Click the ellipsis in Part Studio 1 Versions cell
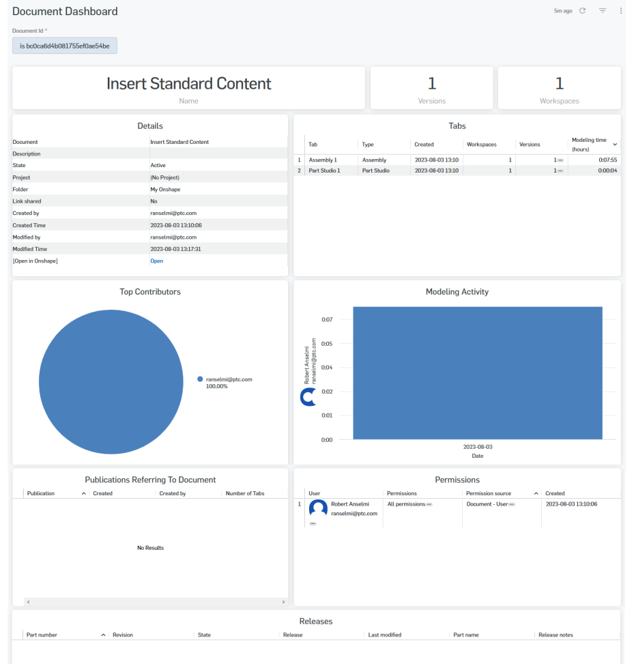Image resolution: width=634 pixels, height=672 pixels. (560, 171)
